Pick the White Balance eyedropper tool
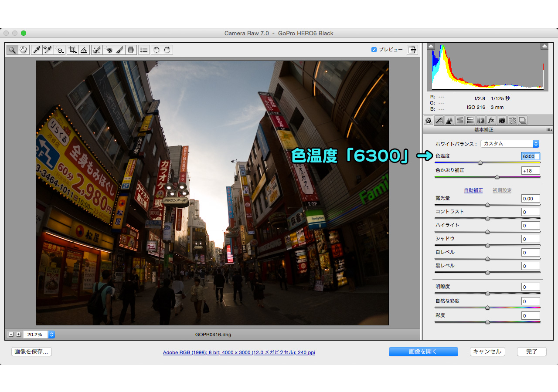 coord(37,50)
